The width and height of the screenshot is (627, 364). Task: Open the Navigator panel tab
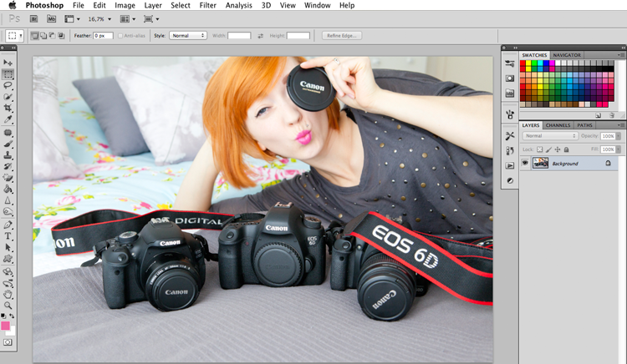pos(567,55)
